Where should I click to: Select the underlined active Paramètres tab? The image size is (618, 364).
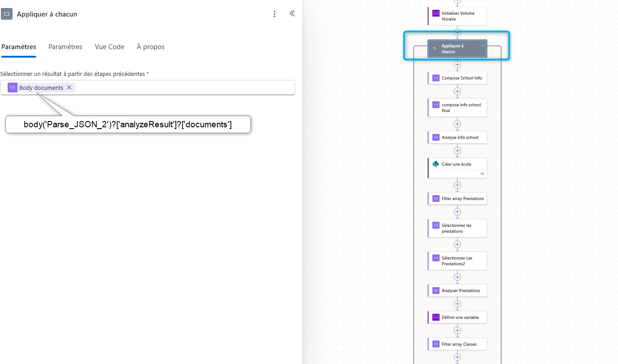point(19,47)
